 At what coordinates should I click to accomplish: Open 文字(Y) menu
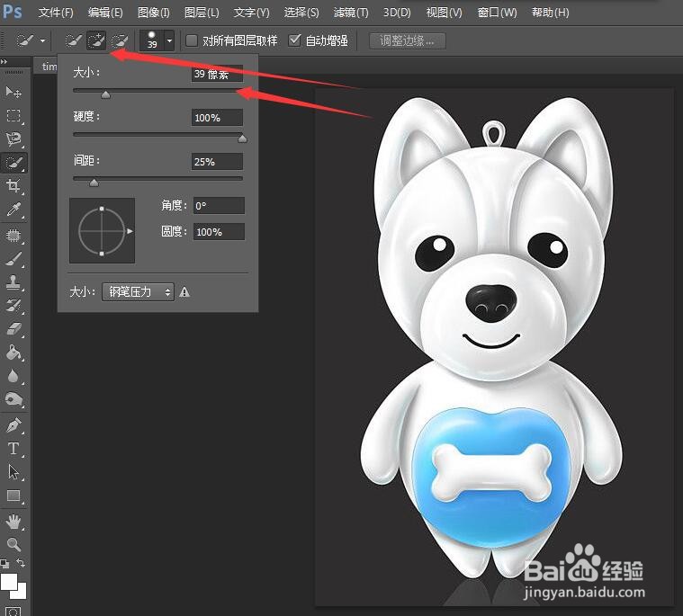[251, 13]
